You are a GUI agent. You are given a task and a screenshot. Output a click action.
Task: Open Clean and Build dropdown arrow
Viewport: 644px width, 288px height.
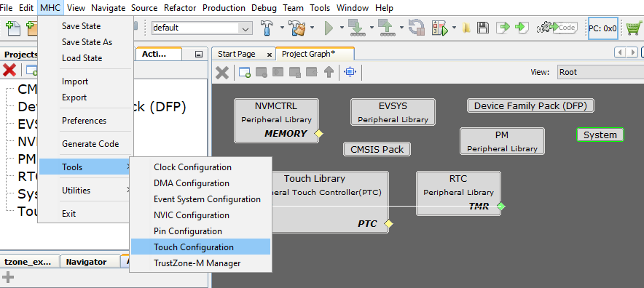point(312,28)
